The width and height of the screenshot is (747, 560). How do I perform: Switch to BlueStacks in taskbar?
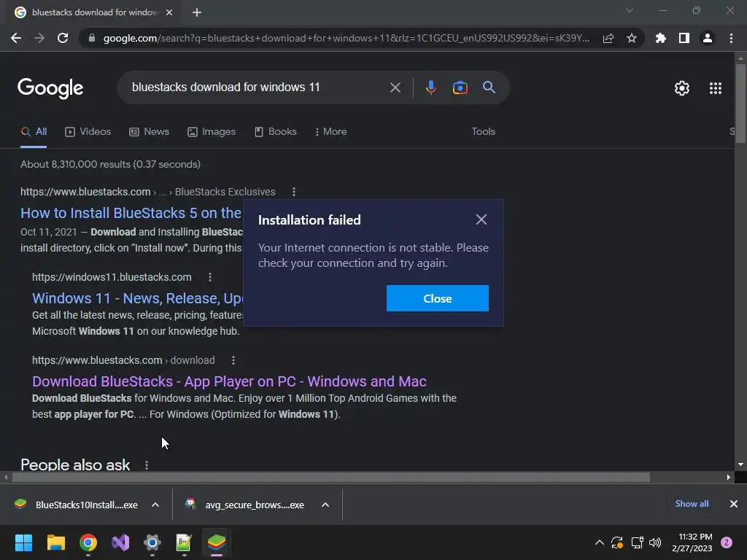tap(216, 542)
